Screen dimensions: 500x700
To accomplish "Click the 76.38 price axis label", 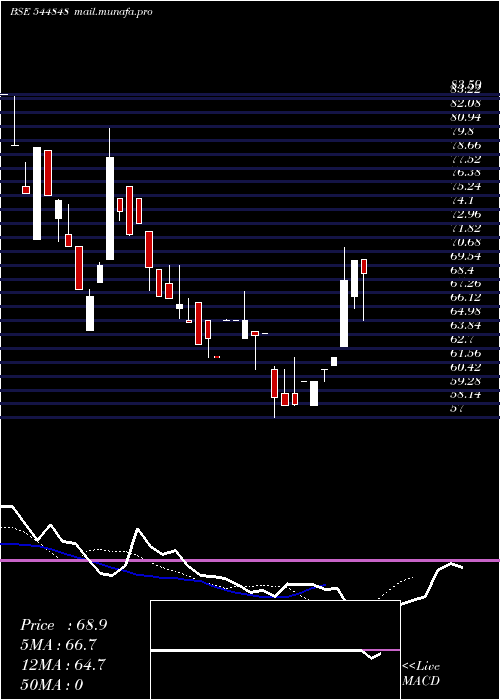I will point(466,173).
